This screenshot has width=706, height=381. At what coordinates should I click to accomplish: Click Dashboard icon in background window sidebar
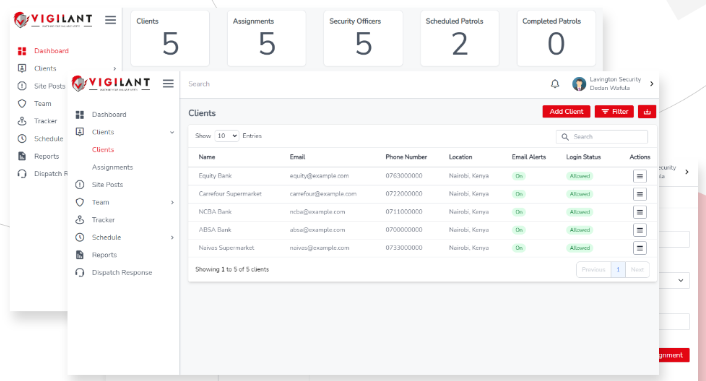22,51
